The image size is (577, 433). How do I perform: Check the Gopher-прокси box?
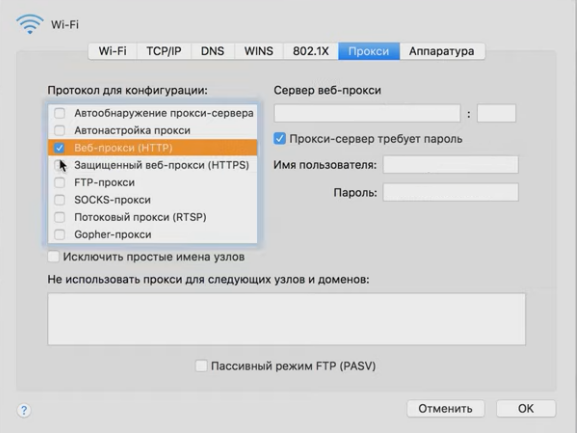click(x=60, y=234)
